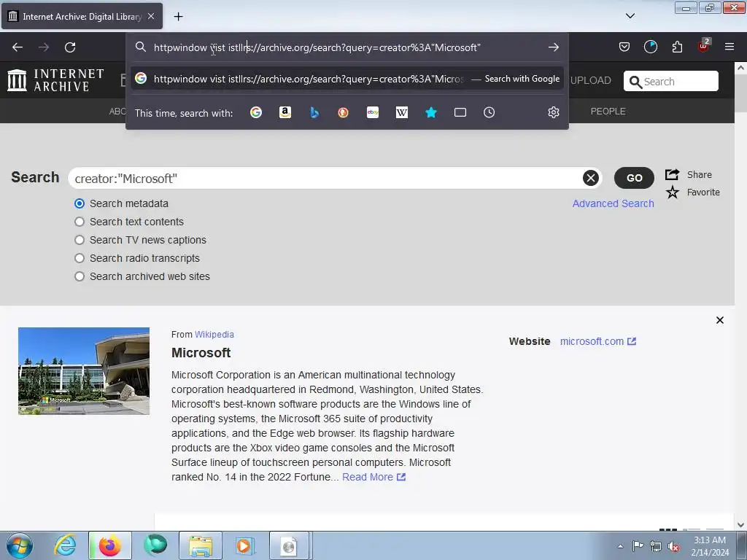Screen dimensions: 747x560
Task: Switch to Firefox in taskbar
Action: [x=109, y=545]
